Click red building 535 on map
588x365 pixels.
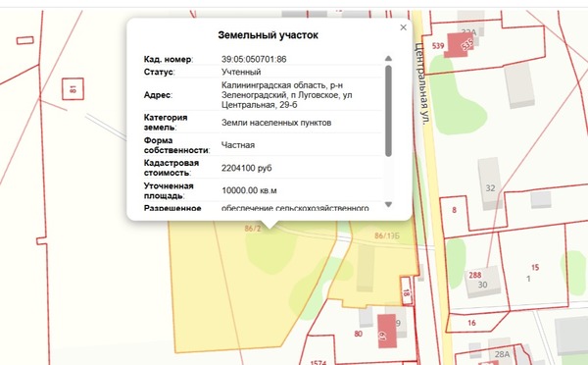pyautogui.click(x=459, y=45)
